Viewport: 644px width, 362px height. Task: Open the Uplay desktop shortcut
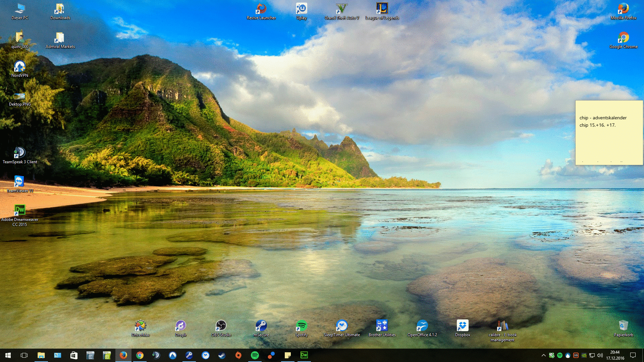[x=302, y=12]
